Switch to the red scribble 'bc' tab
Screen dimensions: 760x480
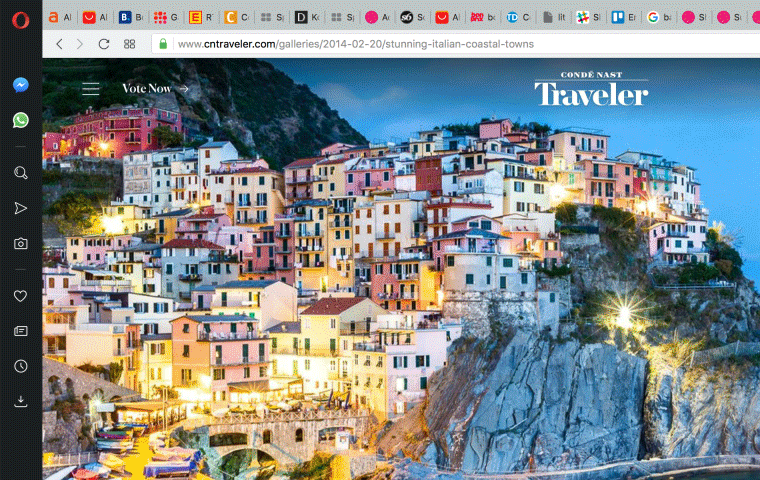pyautogui.click(x=483, y=17)
